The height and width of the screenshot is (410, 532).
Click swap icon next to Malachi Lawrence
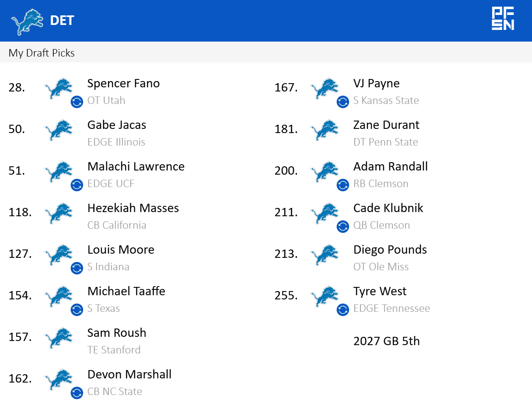click(x=77, y=185)
